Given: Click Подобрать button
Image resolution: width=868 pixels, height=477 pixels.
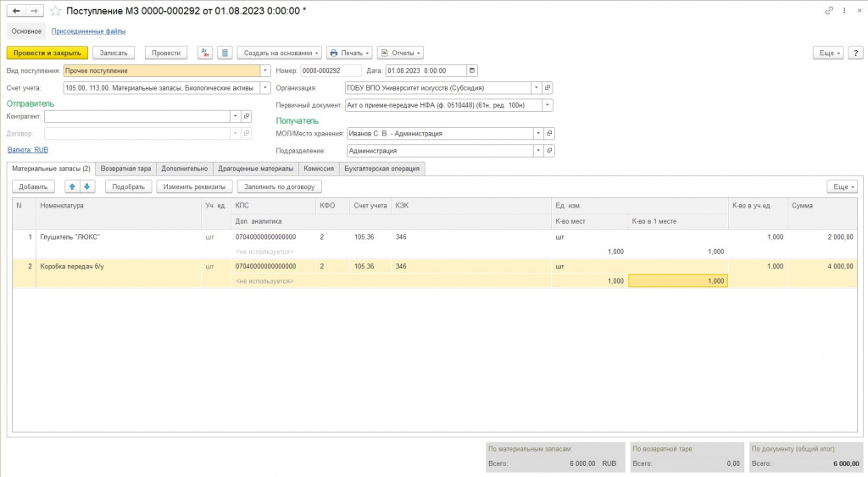Looking at the screenshot, I should tap(129, 187).
